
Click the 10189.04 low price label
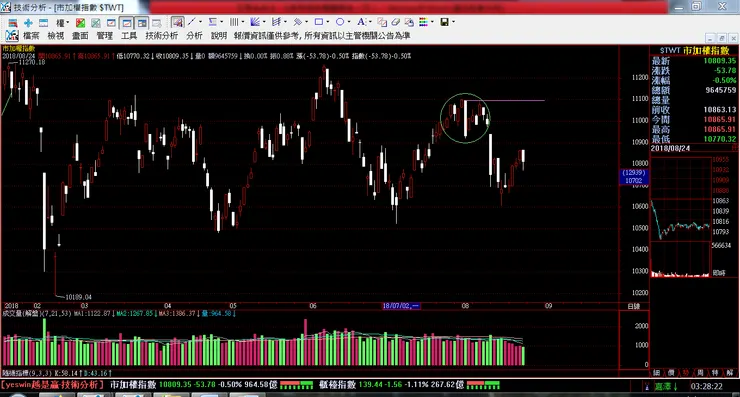tap(78, 297)
